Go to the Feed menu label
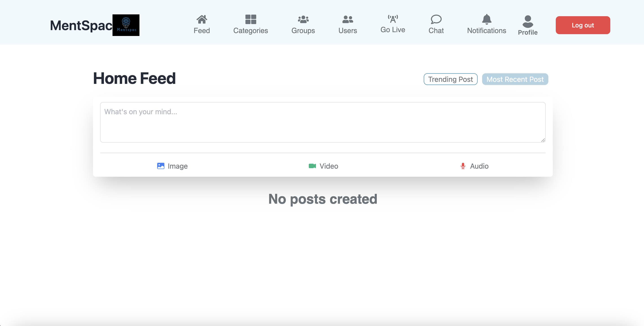644x326 pixels. [x=201, y=31]
